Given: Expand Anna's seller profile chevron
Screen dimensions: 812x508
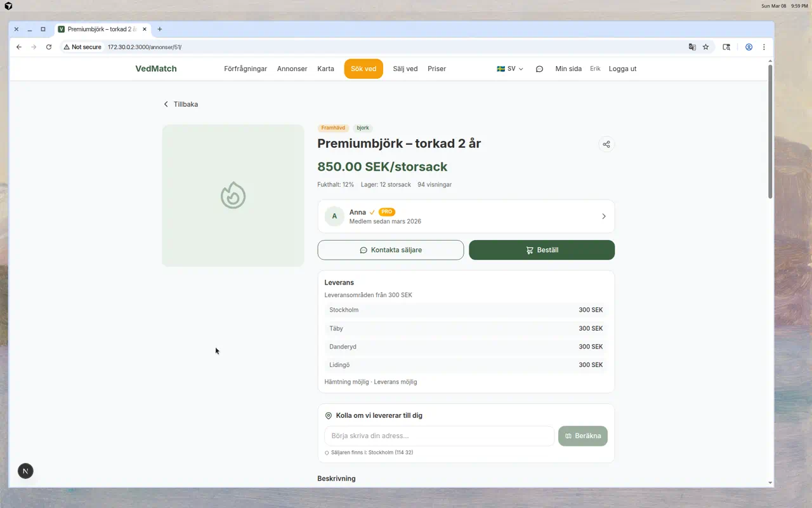Looking at the screenshot, I should [x=603, y=217].
